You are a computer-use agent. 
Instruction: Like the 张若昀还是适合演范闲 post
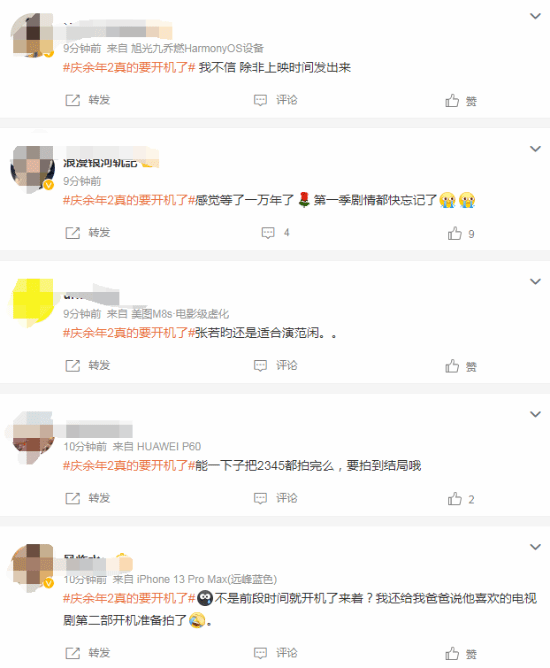click(461, 366)
